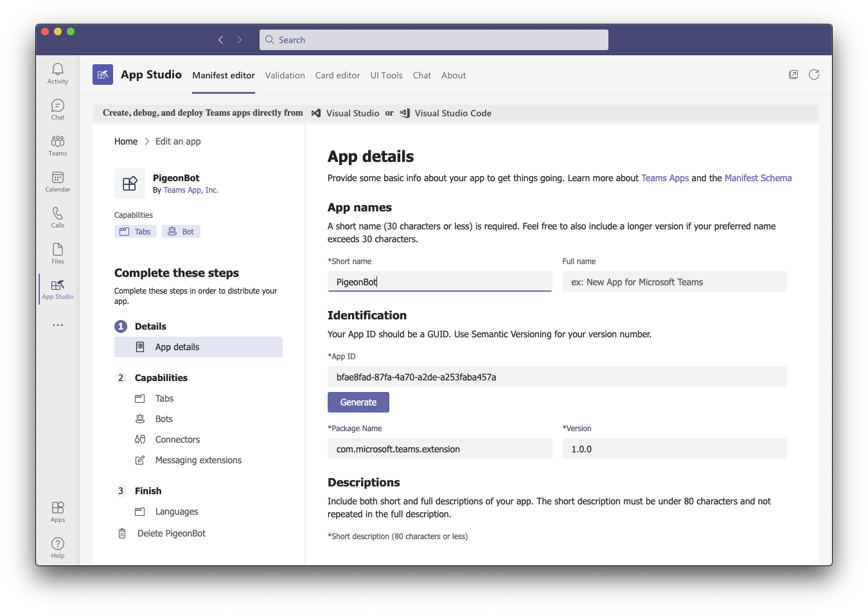Click the Package Name field
This screenshot has height=613, width=868.
pyautogui.click(x=440, y=449)
